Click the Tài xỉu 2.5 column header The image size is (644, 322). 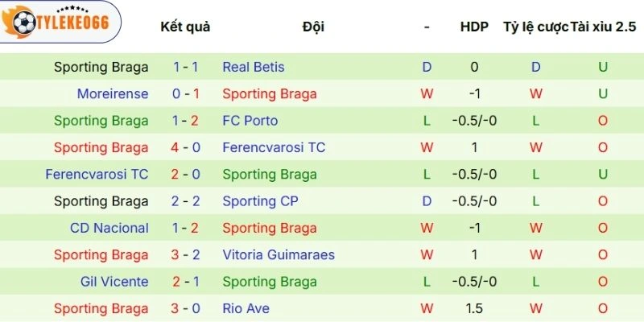(603, 27)
